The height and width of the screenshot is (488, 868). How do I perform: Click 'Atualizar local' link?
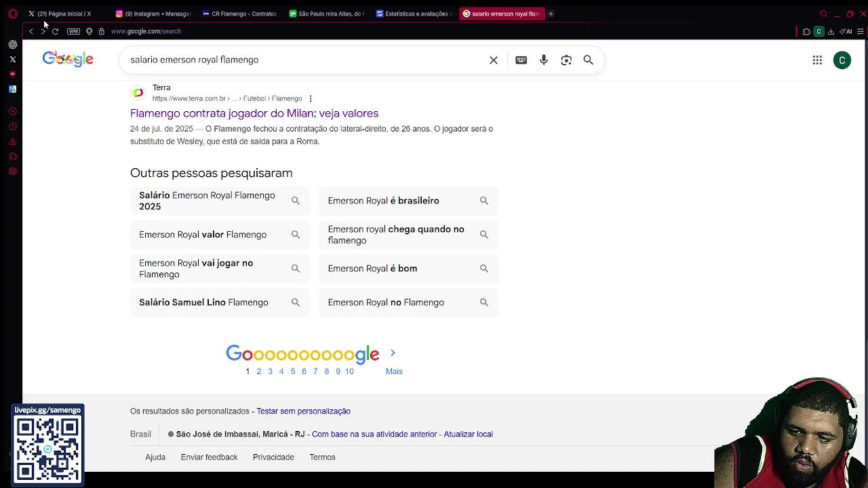pyautogui.click(x=468, y=434)
